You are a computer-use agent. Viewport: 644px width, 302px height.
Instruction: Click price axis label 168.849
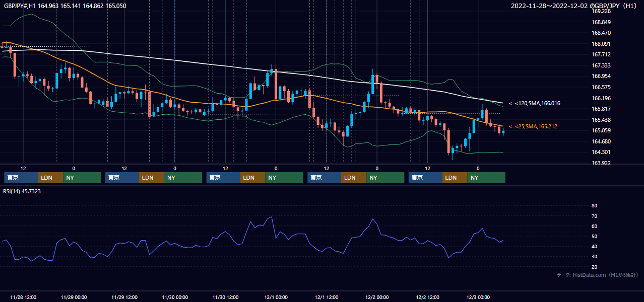(x=601, y=22)
